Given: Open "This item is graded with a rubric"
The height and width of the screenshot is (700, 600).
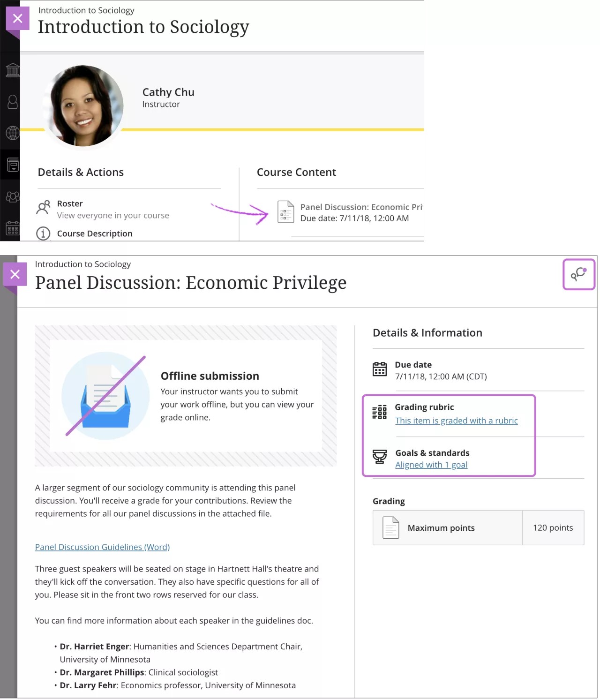Looking at the screenshot, I should click(x=457, y=421).
